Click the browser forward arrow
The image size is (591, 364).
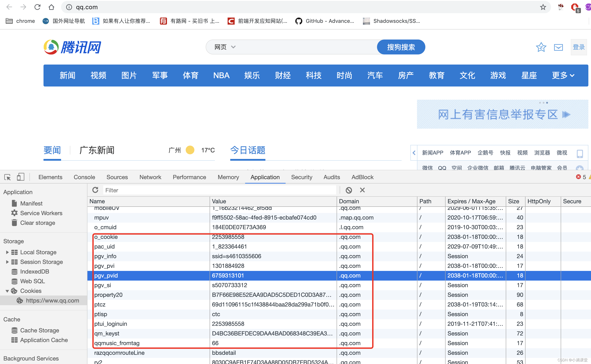(x=23, y=7)
